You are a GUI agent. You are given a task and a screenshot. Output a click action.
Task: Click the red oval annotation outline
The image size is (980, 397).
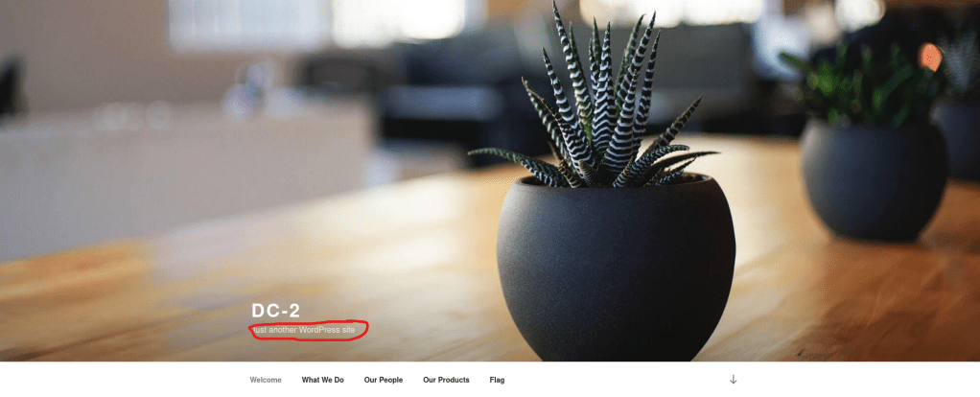(308, 330)
